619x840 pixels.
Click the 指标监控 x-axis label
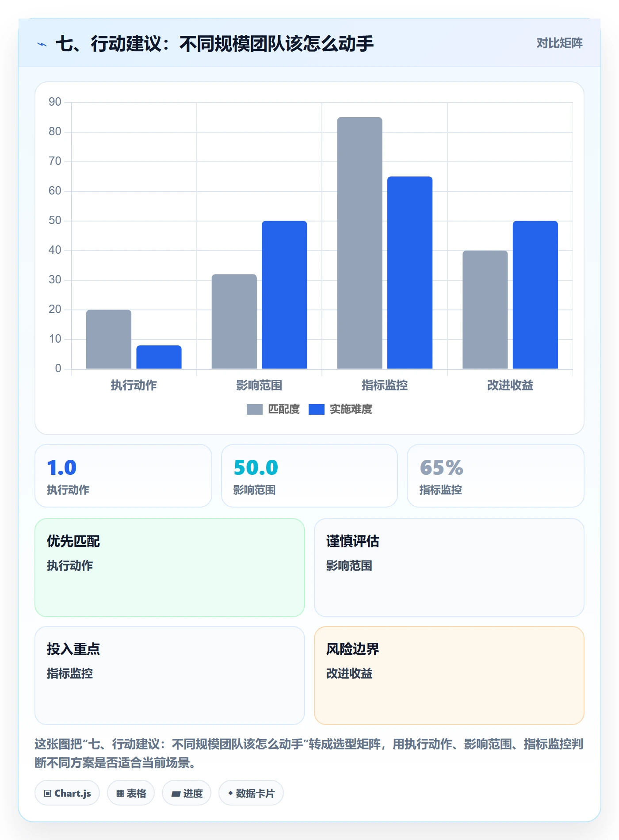tap(385, 386)
